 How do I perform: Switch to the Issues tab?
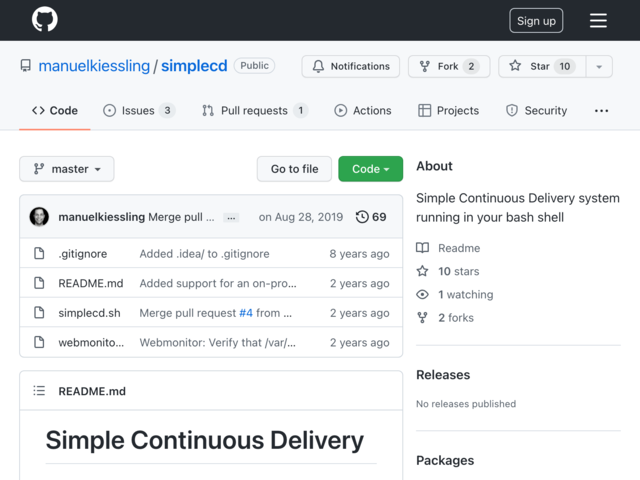[139, 111]
